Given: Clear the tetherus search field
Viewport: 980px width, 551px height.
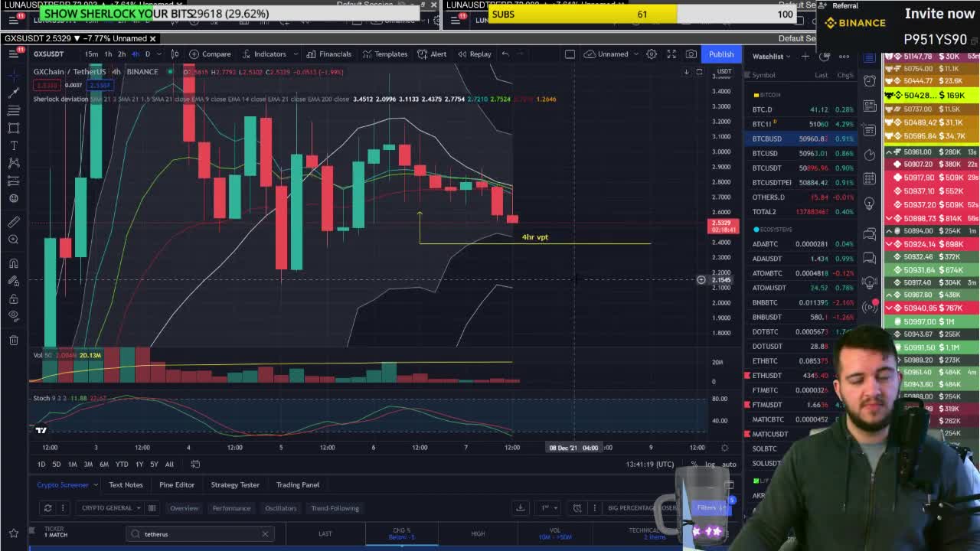Looking at the screenshot, I should pyautogui.click(x=265, y=533).
